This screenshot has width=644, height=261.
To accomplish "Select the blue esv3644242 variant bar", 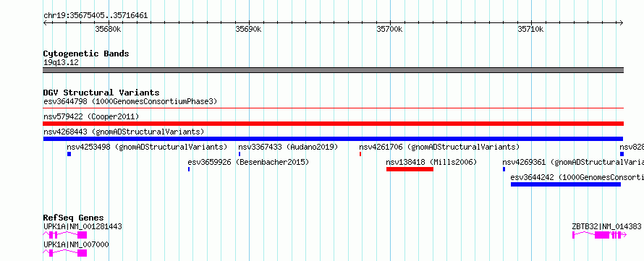I will coord(566,184).
